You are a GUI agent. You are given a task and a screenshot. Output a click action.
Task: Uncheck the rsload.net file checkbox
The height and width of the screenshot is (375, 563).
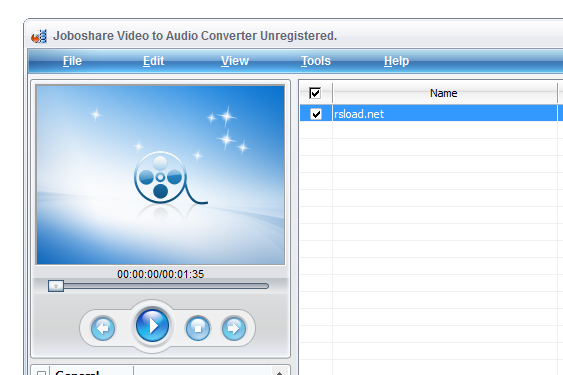(x=316, y=114)
